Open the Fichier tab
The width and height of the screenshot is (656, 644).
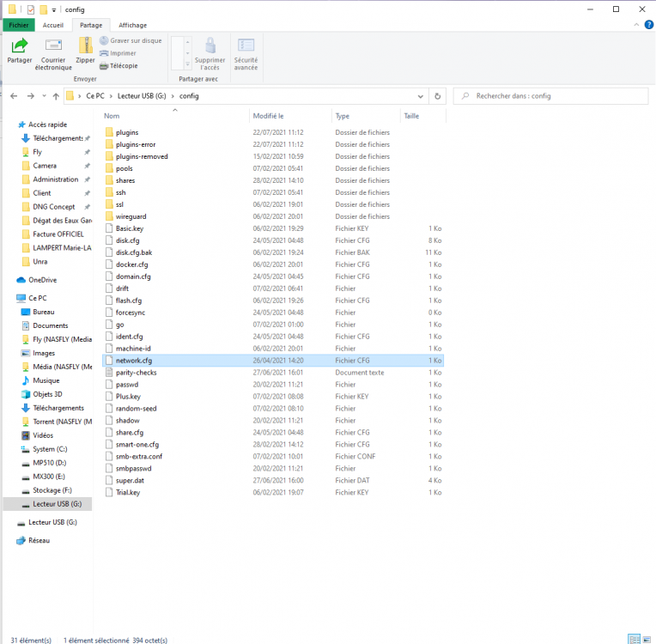click(19, 25)
